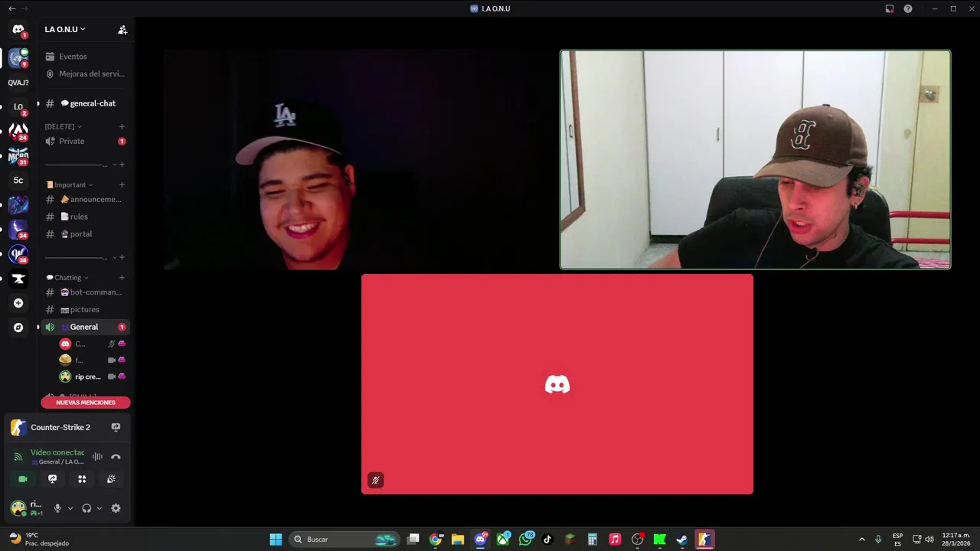The image size is (980, 551).
Task: Open the announcements channel
Action: click(85, 199)
